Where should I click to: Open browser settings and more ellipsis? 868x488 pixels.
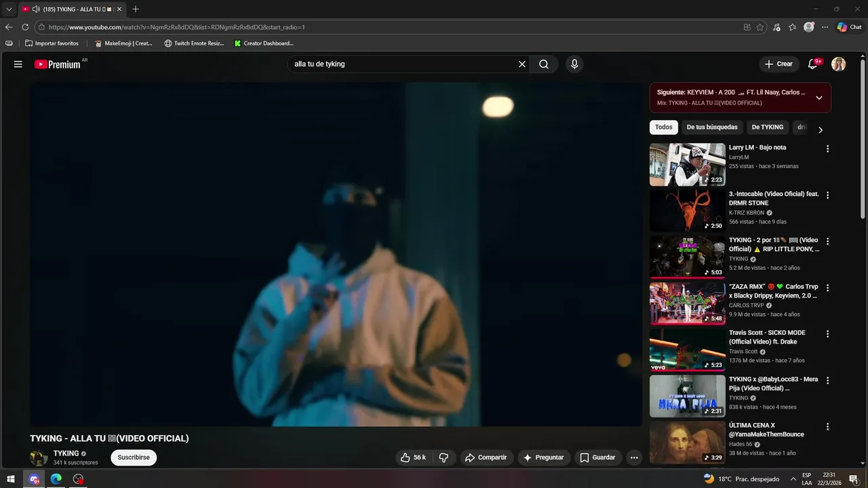[x=825, y=27]
